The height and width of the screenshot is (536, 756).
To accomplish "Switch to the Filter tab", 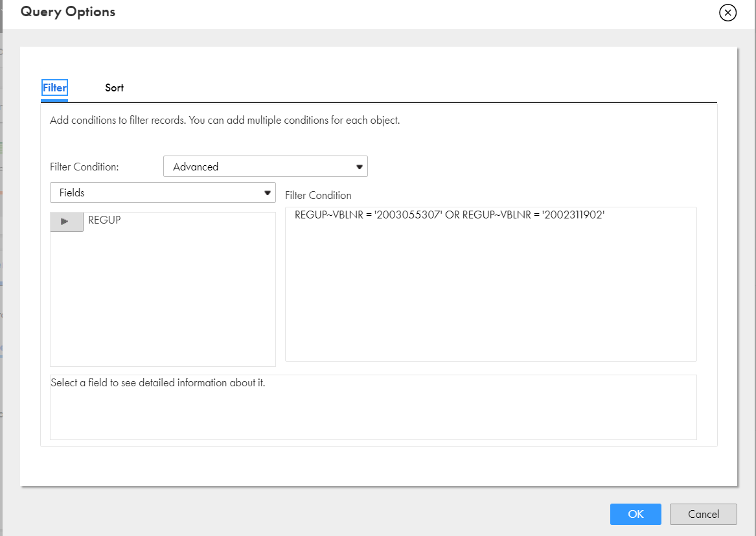I will coord(54,87).
